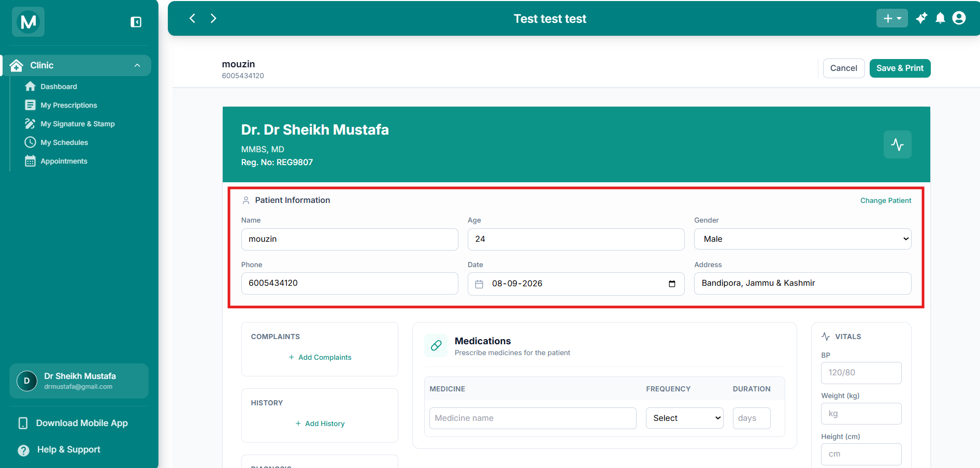Viewport: 980px width, 468px height.
Task: Focus the Height cm field
Action: [x=861, y=454]
